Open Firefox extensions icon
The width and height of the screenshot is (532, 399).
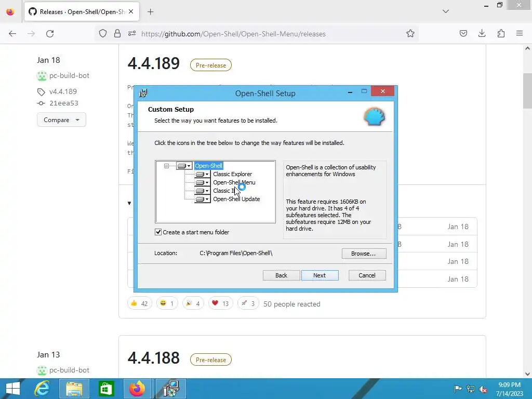pos(501,33)
